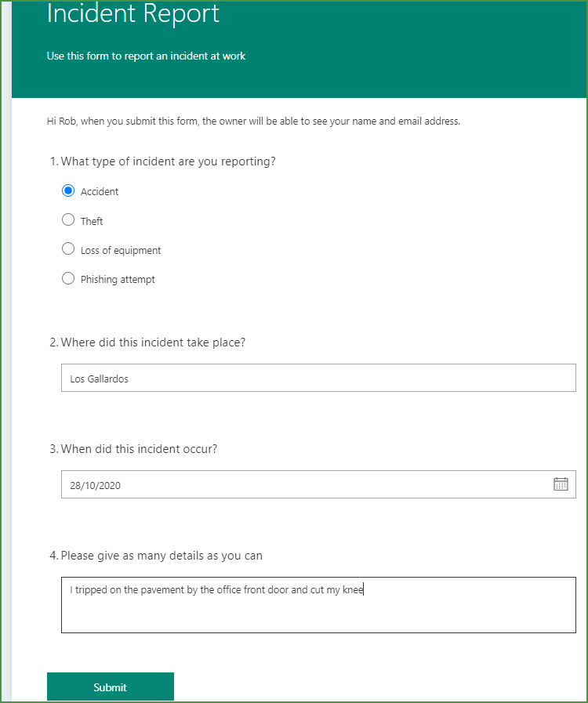Click the 'Loss of equipment' label text
This screenshot has height=703, width=588.
(121, 250)
